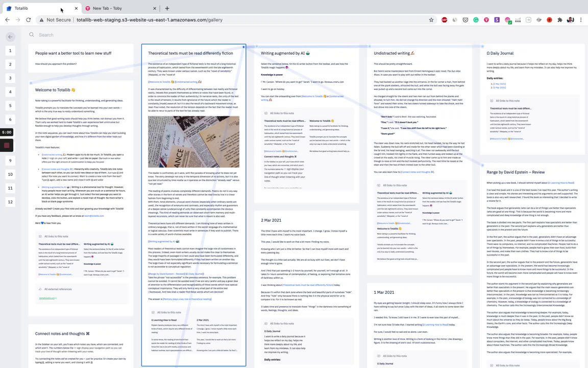Open a new browser tab

click(x=167, y=8)
